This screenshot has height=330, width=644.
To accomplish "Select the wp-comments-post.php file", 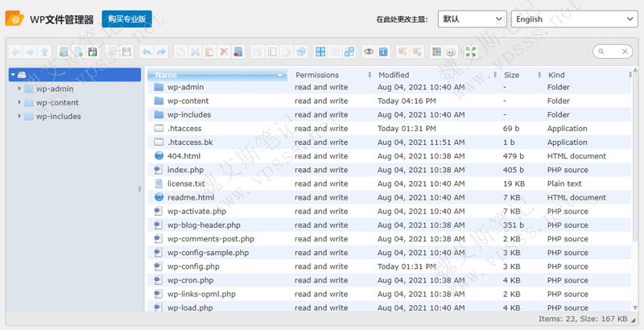I will (389, 239).
